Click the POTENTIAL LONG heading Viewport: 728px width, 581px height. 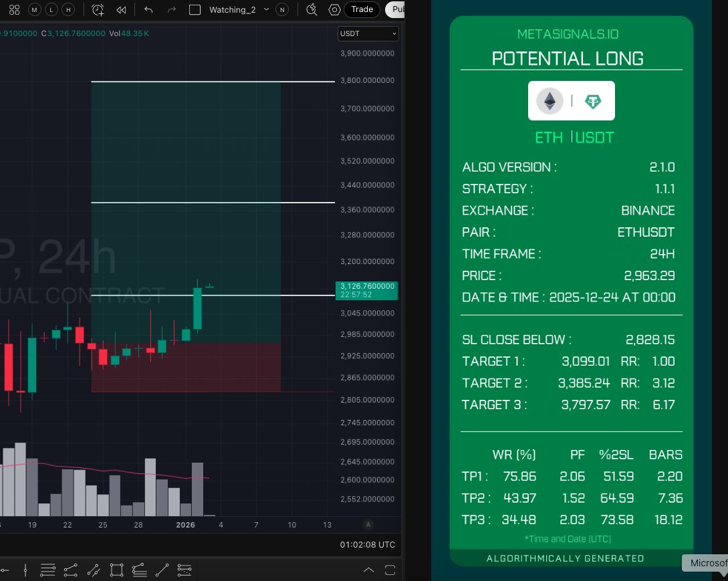click(568, 59)
